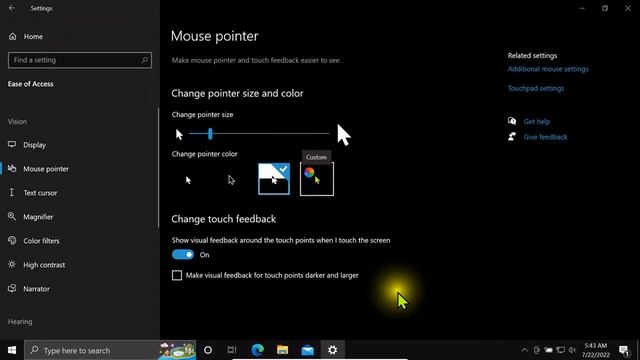This screenshot has height=360, width=640.
Task: Launch Microsoft Edge from taskbar
Action: 258,350
